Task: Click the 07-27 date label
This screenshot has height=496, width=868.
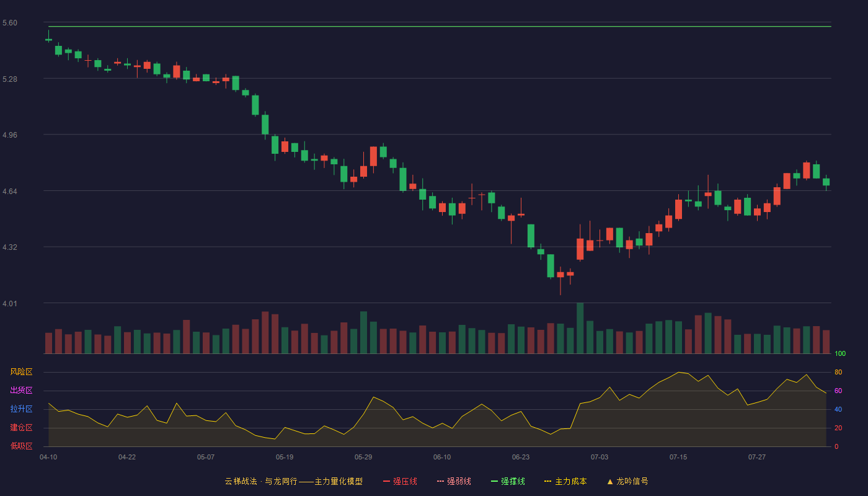Action: (x=757, y=457)
